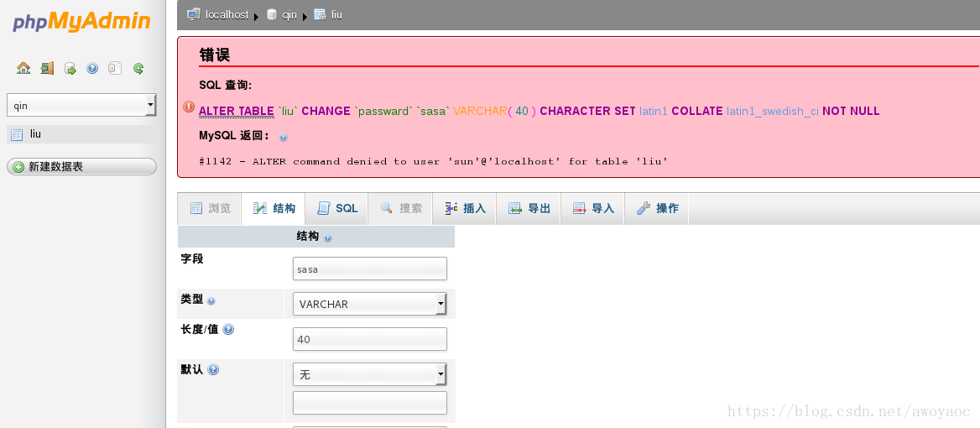This screenshot has width=980, height=428.
Task: Switch to the 浏览 tab
Action: click(x=210, y=209)
